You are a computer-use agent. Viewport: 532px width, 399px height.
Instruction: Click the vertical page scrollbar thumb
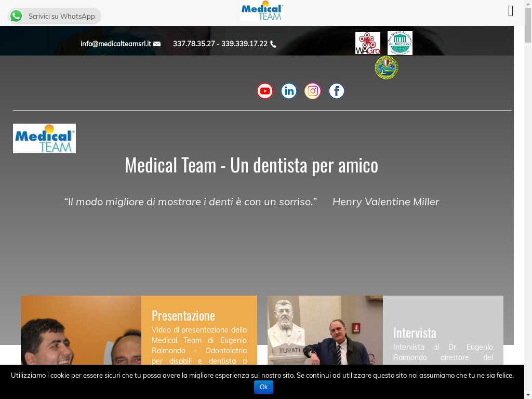[528, 25]
